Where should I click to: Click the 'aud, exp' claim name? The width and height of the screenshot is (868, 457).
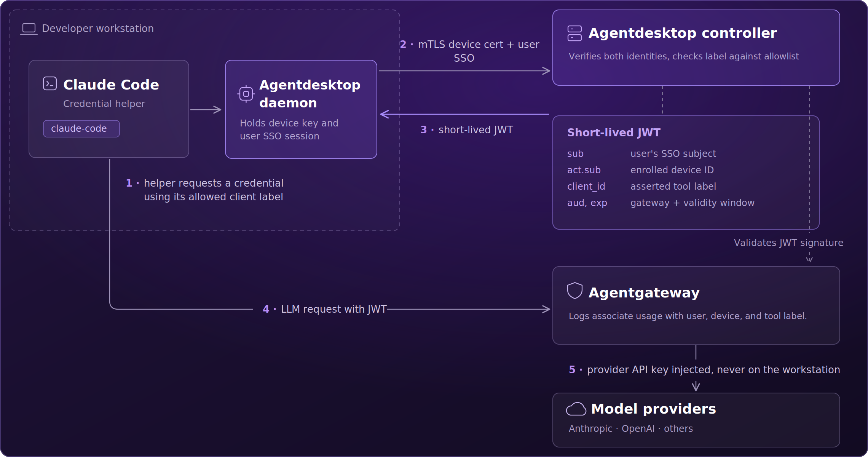click(587, 203)
